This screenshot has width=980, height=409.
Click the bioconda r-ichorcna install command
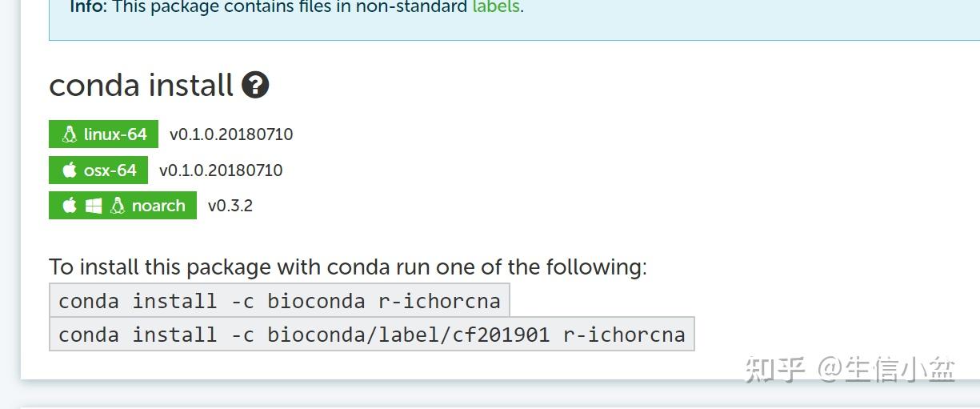[279, 301]
